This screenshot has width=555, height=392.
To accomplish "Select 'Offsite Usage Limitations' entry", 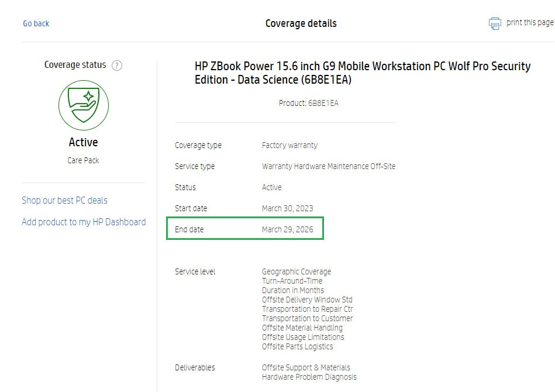I will coord(302,337).
